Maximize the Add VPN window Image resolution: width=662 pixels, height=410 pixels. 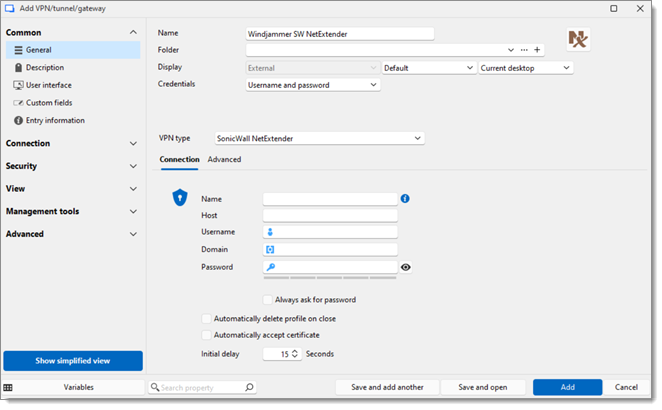[614, 8]
